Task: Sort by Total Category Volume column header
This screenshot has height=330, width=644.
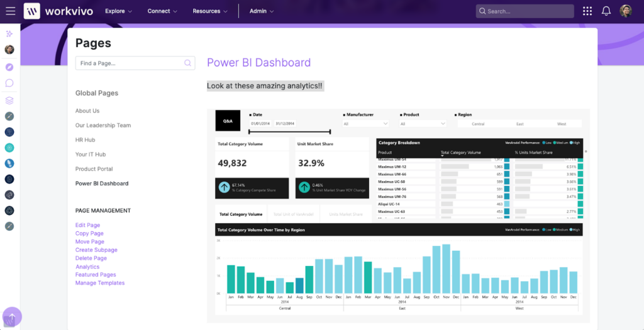Action: 460,153
